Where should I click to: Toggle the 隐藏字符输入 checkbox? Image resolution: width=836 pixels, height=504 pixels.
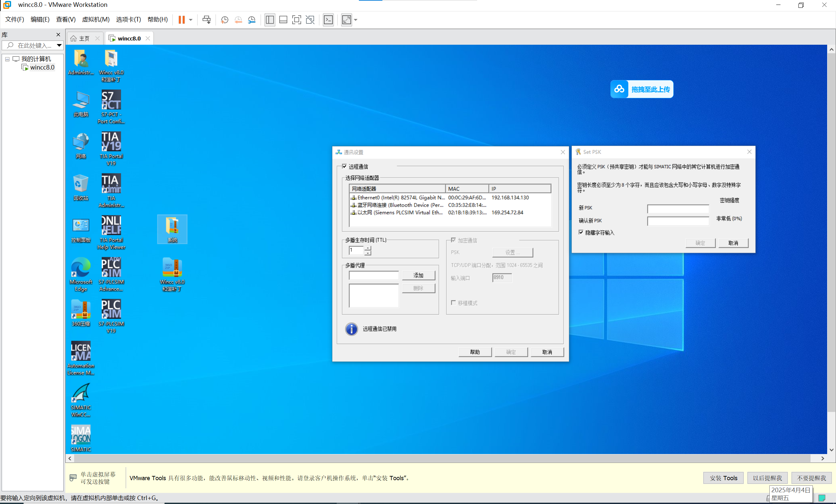(x=581, y=232)
